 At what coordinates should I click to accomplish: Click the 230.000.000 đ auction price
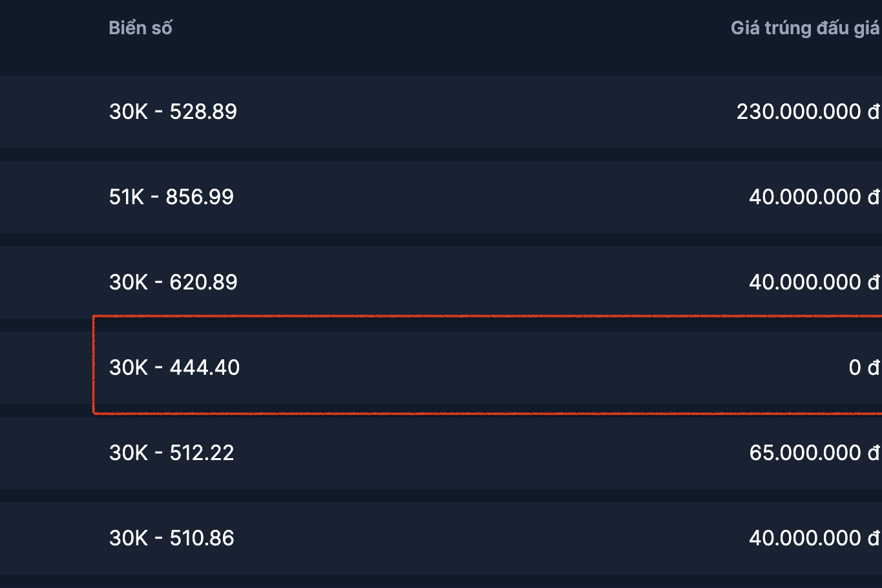point(808,112)
